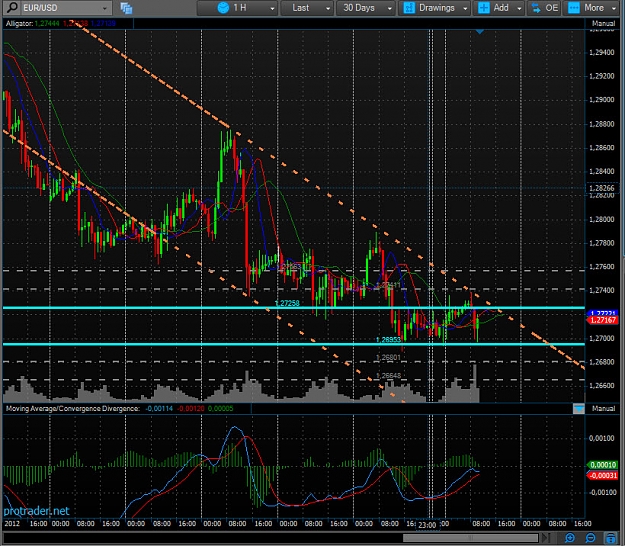
Task: Expand the Drawings dropdown arrow
Action: tap(465, 8)
